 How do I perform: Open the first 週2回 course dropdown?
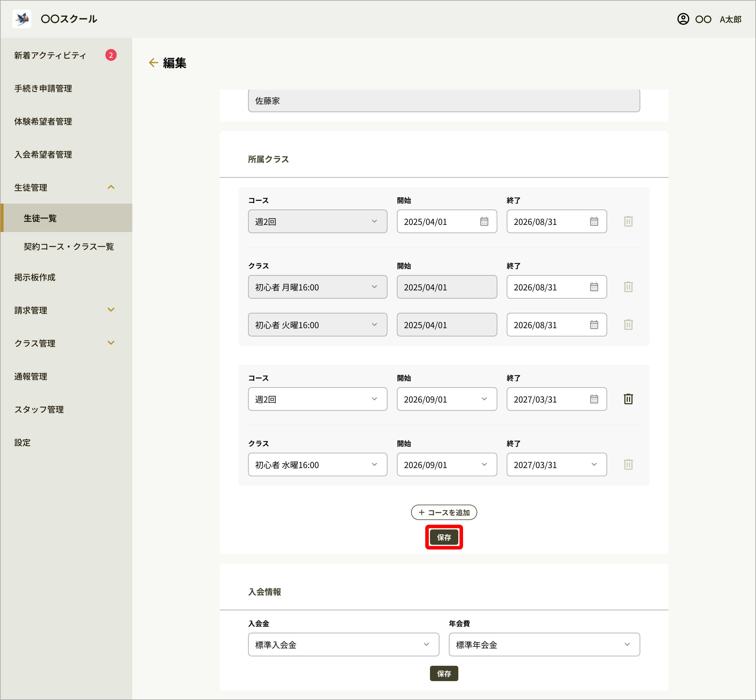pos(317,221)
